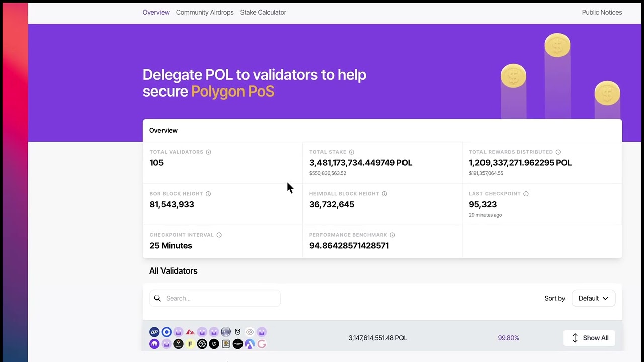This screenshot has width=644, height=362.
Task: Click the 3,147,614,551.48 POL validator stake
Action: (x=378, y=338)
